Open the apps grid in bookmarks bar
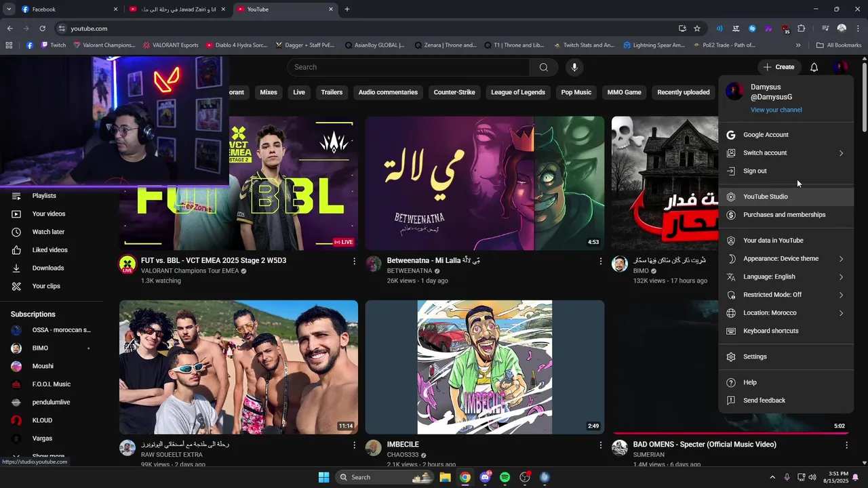This screenshot has width=868, height=488. pyautogui.click(x=9, y=45)
